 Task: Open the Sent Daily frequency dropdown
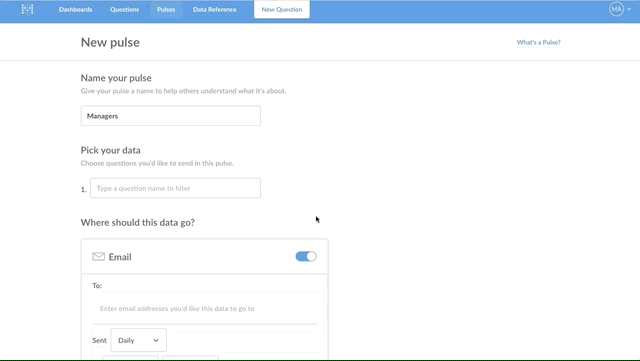point(138,340)
